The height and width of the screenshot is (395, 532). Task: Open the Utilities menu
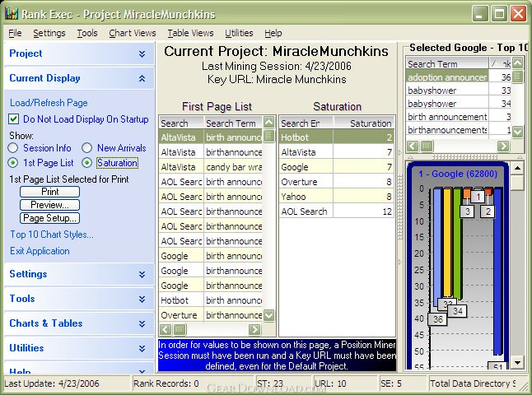tap(239, 33)
